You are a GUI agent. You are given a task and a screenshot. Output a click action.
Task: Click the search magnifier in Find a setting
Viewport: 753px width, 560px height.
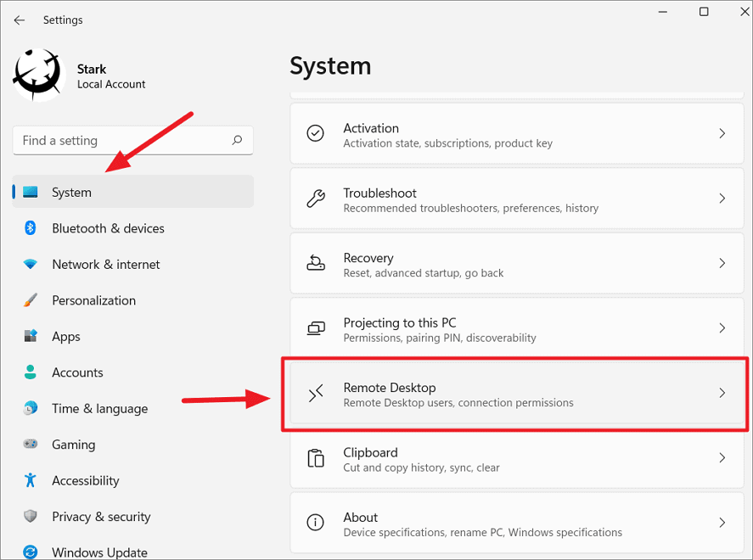237,140
